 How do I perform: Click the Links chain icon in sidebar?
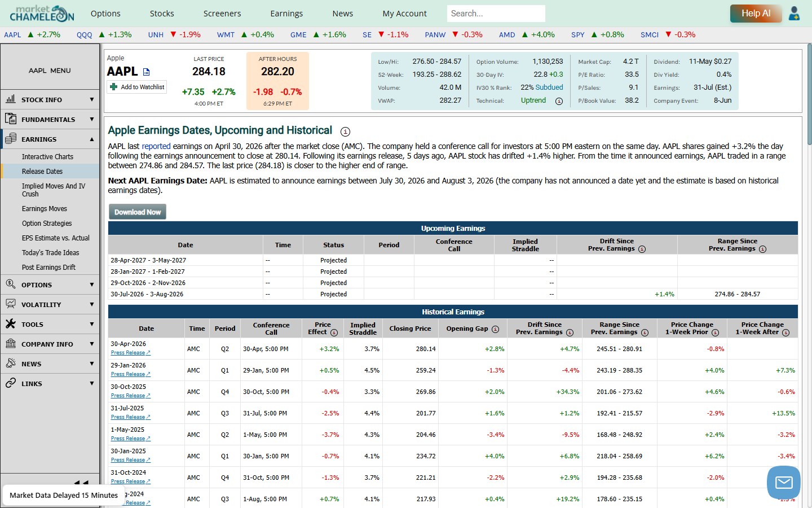[11, 383]
